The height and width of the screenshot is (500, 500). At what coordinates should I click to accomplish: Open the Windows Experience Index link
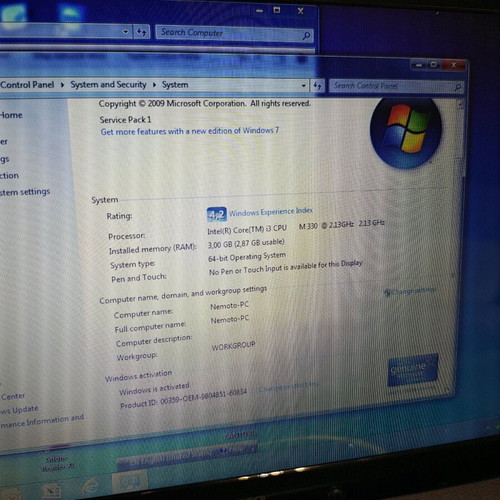click(x=271, y=212)
